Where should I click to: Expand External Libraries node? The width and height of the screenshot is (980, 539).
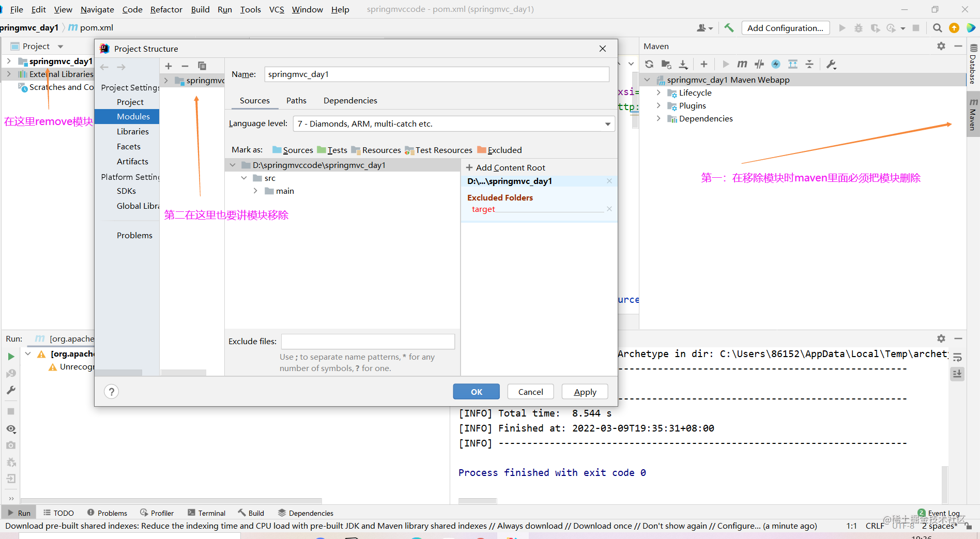click(x=9, y=74)
